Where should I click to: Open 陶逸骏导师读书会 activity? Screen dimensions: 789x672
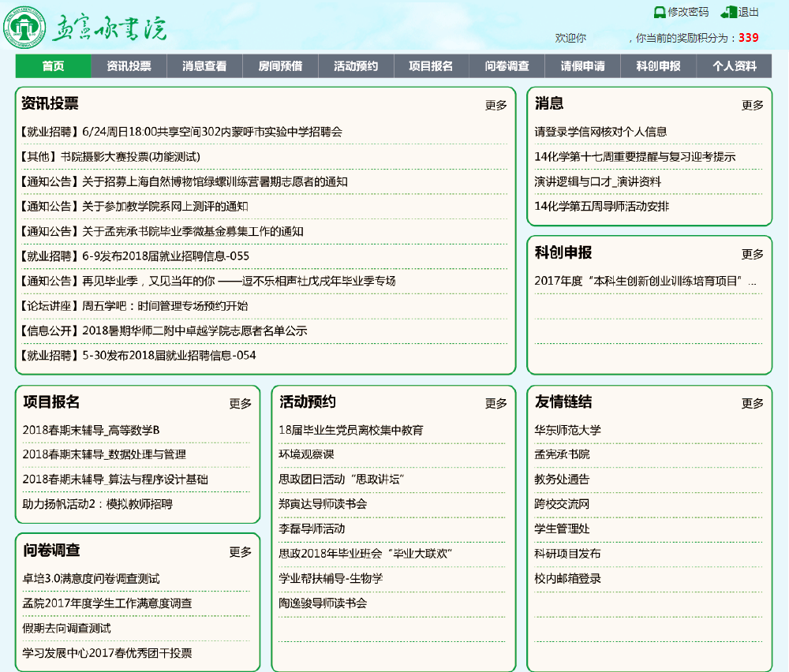[x=323, y=603]
